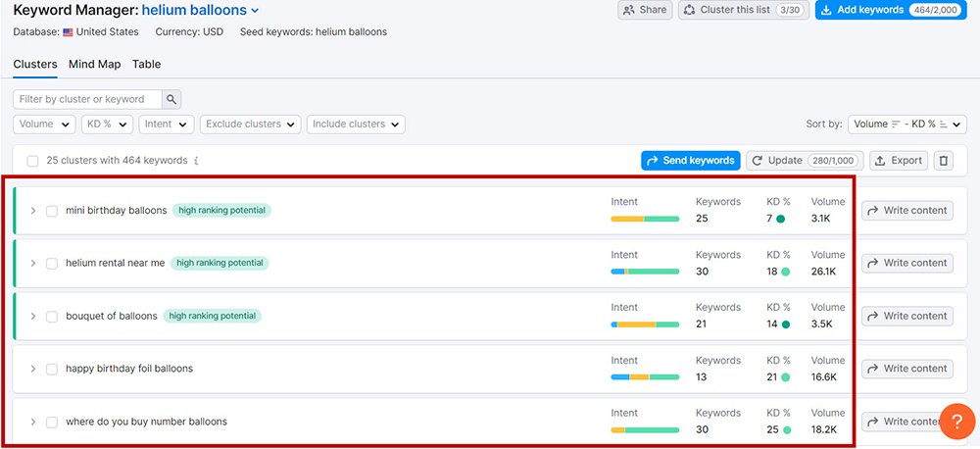Open the KD % filter dropdown
Image resolution: width=980 pixels, height=449 pixels.
(107, 125)
